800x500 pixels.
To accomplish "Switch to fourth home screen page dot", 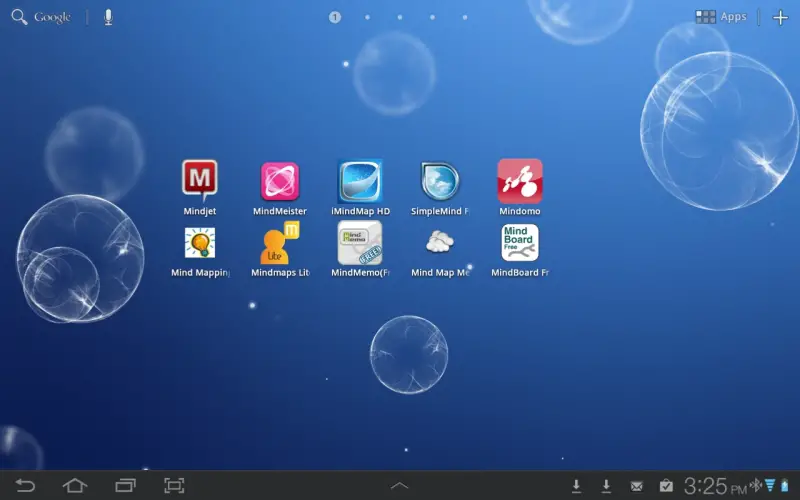I will tap(433, 17).
